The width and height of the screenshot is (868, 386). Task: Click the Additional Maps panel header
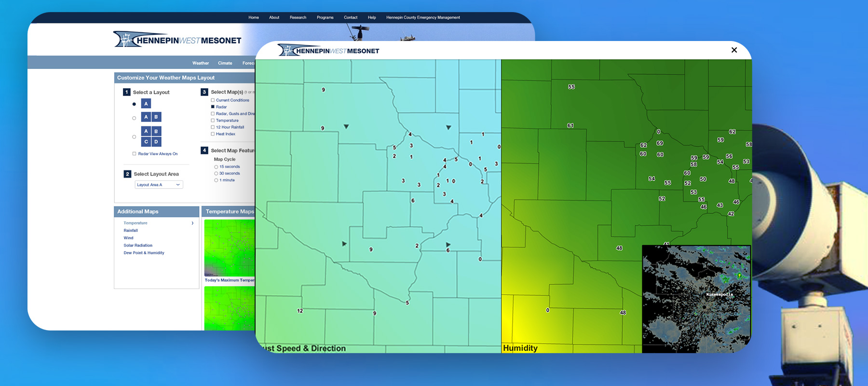pos(157,211)
